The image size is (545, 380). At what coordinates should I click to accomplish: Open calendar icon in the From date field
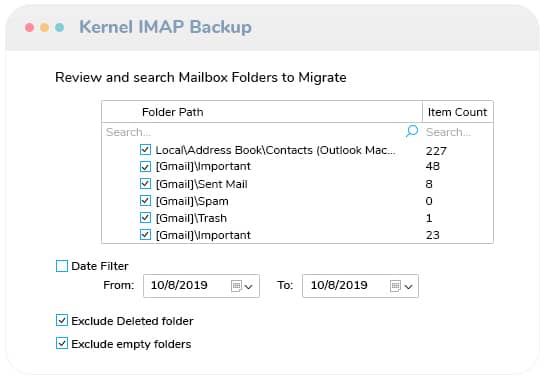(x=236, y=286)
